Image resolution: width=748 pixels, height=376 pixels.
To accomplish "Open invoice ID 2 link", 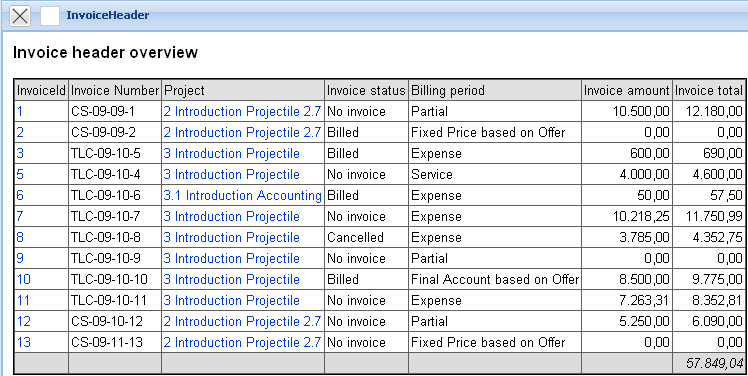I will click(20, 133).
